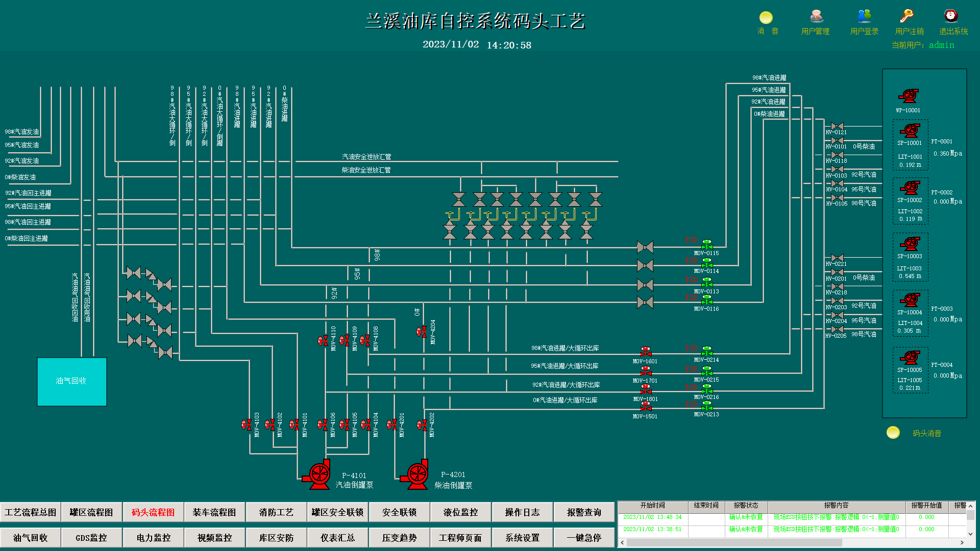Click the cyan 油气回收 block
The height and width of the screenshot is (551, 980).
[72, 382]
